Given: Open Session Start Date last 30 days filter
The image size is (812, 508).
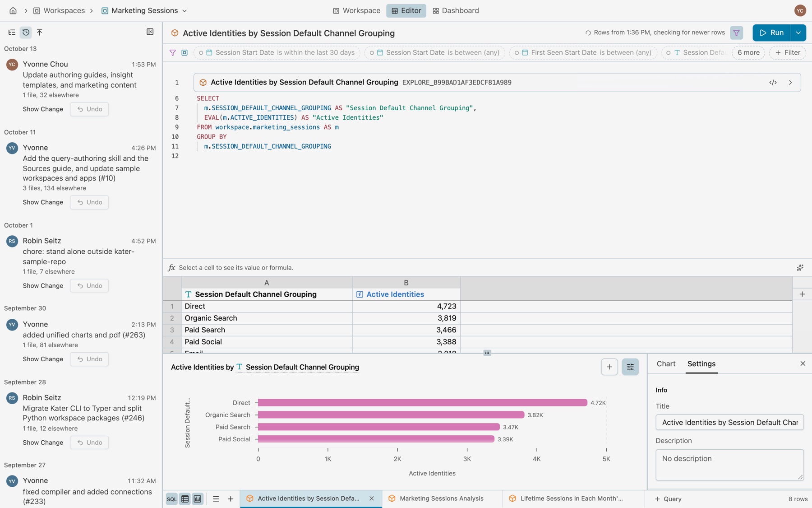Looking at the screenshot, I should [277, 52].
